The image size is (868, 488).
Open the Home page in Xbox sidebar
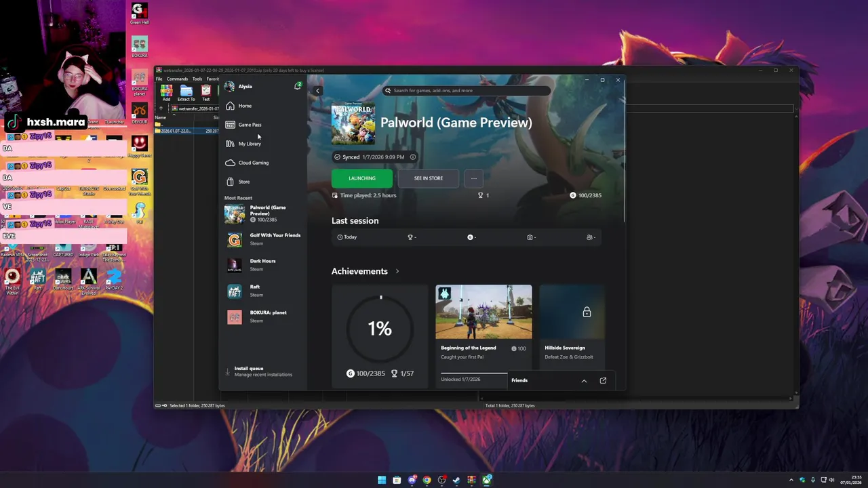pos(245,106)
